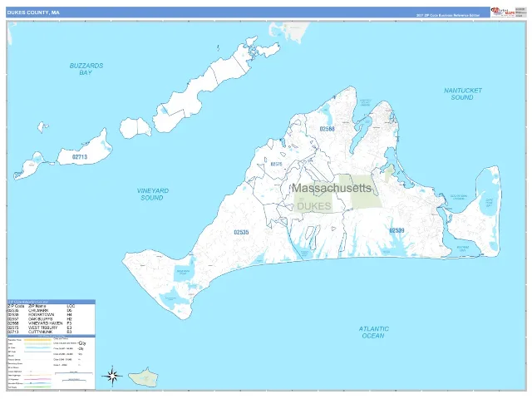Click OAK BLUFFS in the ZIP table
532x399 pixels.
point(41,319)
